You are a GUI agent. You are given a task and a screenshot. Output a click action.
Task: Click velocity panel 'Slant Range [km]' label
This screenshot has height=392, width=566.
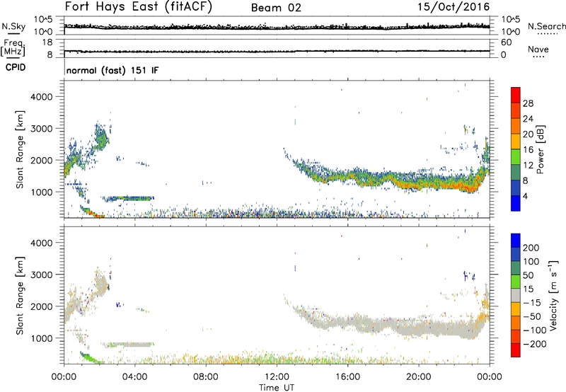tap(20, 296)
